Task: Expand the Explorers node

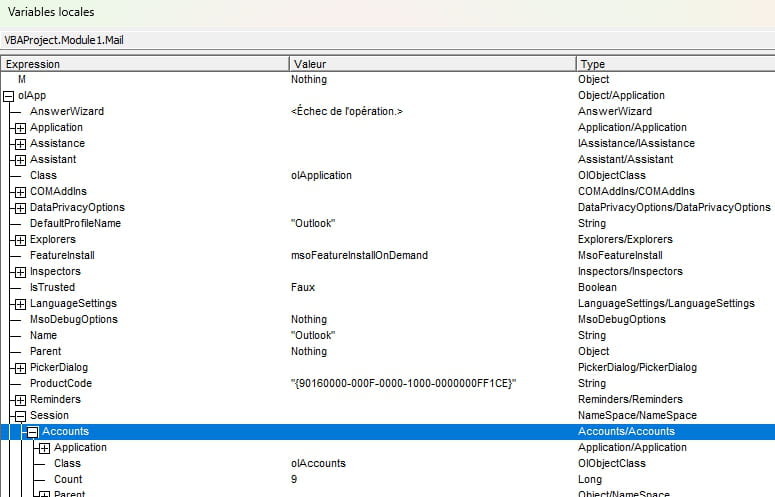Action: [20, 240]
